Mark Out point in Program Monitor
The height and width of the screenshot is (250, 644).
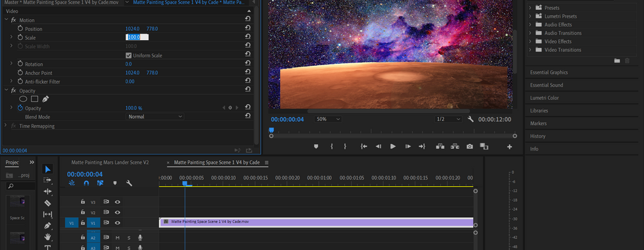pyautogui.click(x=345, y=146)
